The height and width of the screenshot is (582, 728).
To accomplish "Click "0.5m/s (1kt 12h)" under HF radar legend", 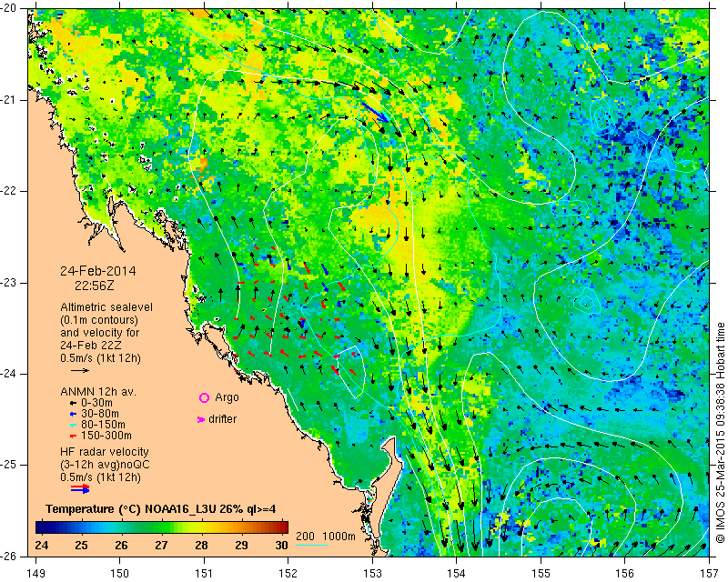I will [x=100, y=477].
